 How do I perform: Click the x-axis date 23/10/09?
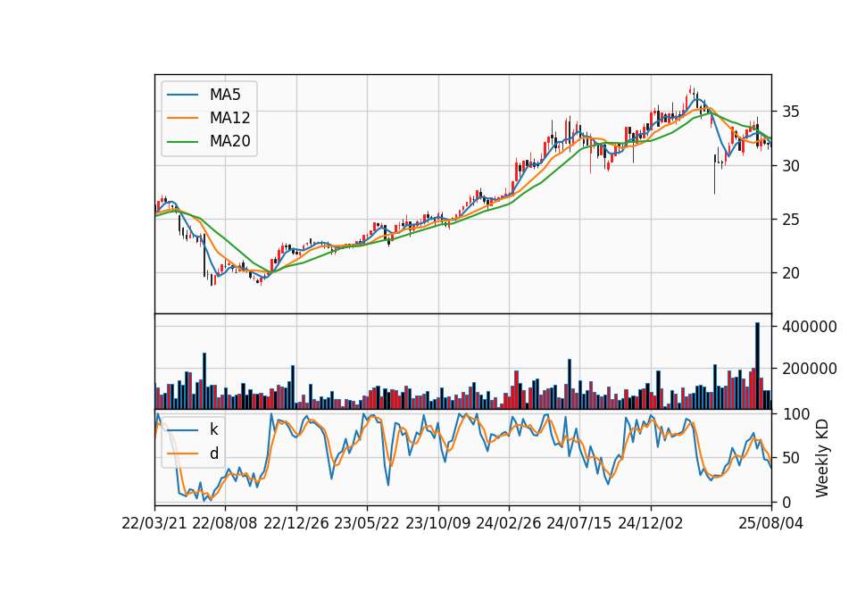click(x=437, y=523)
